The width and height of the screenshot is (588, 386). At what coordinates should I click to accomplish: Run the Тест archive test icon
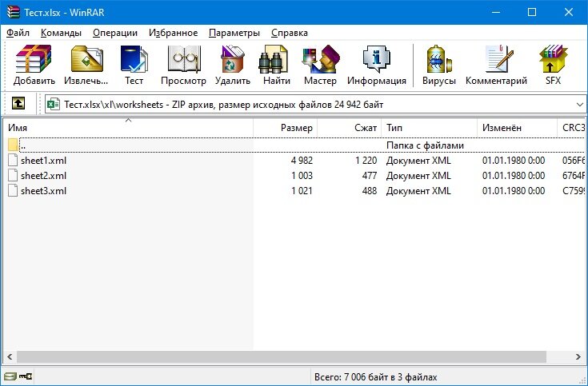[134, 59]
